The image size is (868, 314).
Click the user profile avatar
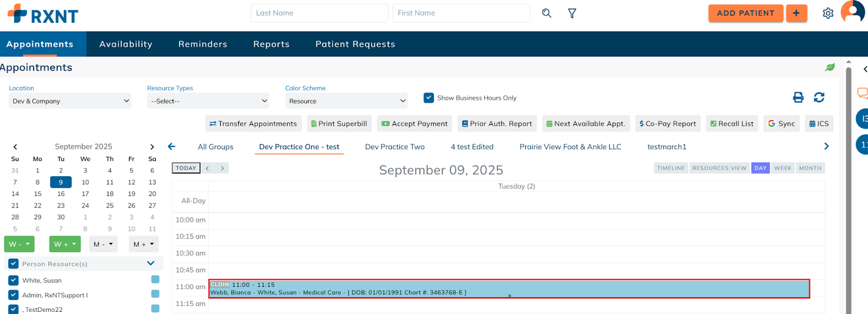pyautogui.click(x=852, y=12)
